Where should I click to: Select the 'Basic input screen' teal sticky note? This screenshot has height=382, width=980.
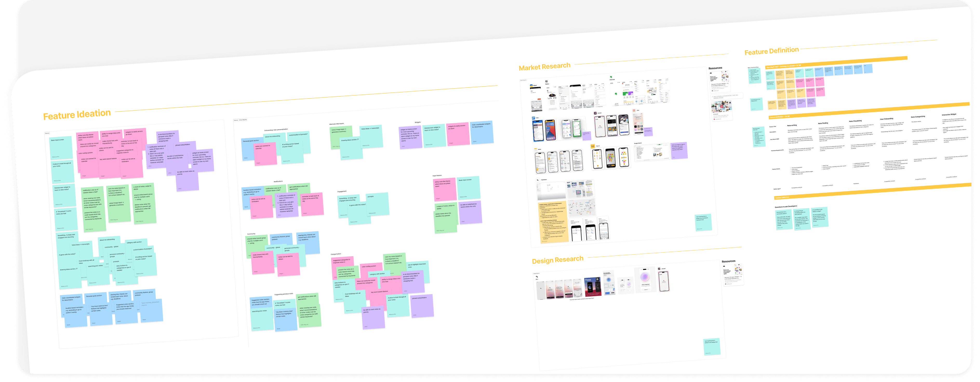tap(61, 148)
